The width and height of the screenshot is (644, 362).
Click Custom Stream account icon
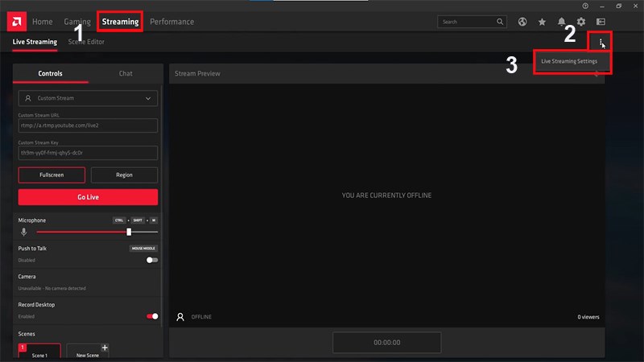click(x=28, y=98)
